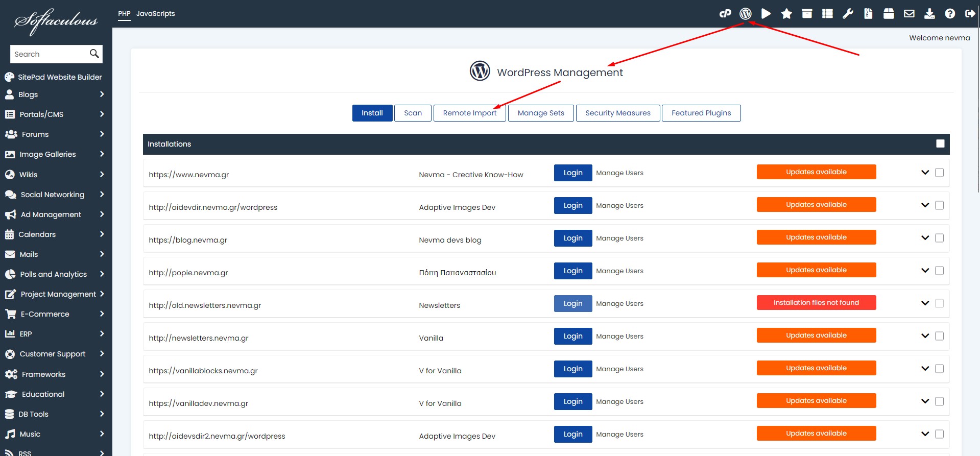Open the help question mark icon
Image resolution: width=980 pixels, height=456 pixels.
point(950,14)
